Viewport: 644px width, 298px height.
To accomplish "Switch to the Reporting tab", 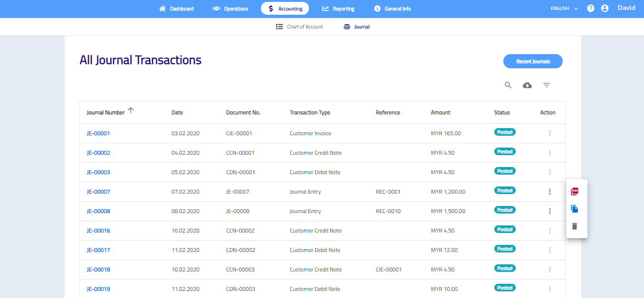I will pyautogui.click(x=338, y=9).
